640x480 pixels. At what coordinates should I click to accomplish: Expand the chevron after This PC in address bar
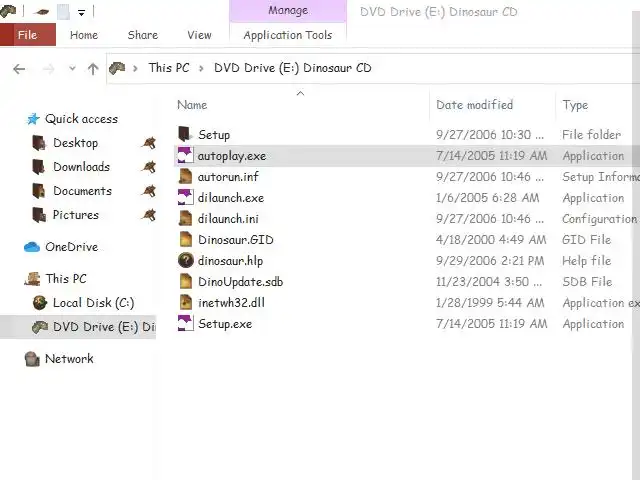[x=201, y=68]
